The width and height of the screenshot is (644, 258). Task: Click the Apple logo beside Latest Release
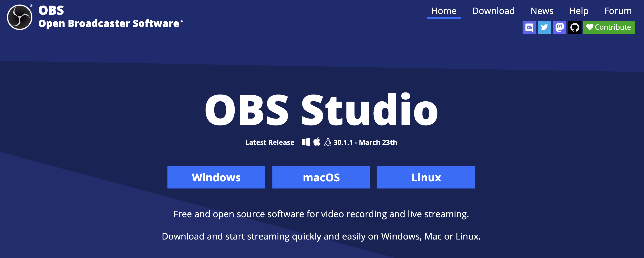tap(317, 142)
